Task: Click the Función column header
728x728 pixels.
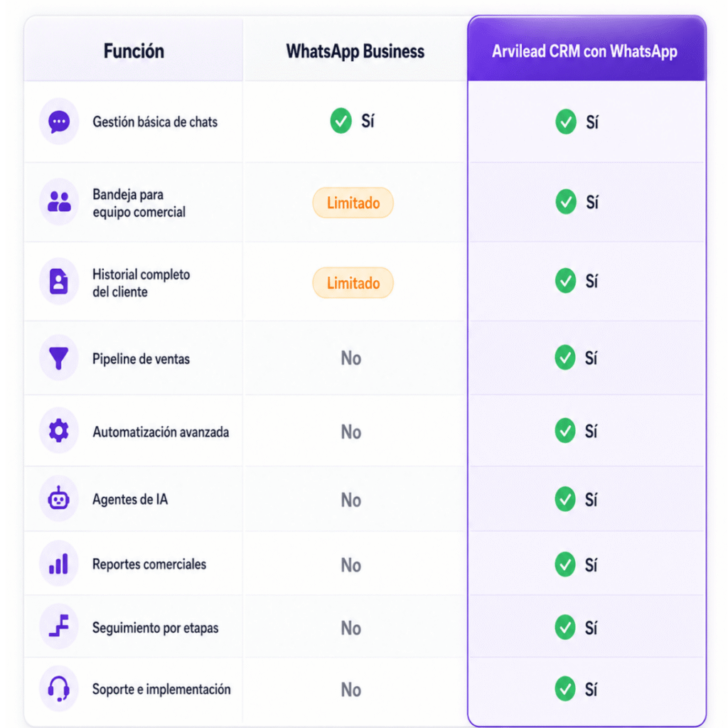Action: click(x=134, y=51)
